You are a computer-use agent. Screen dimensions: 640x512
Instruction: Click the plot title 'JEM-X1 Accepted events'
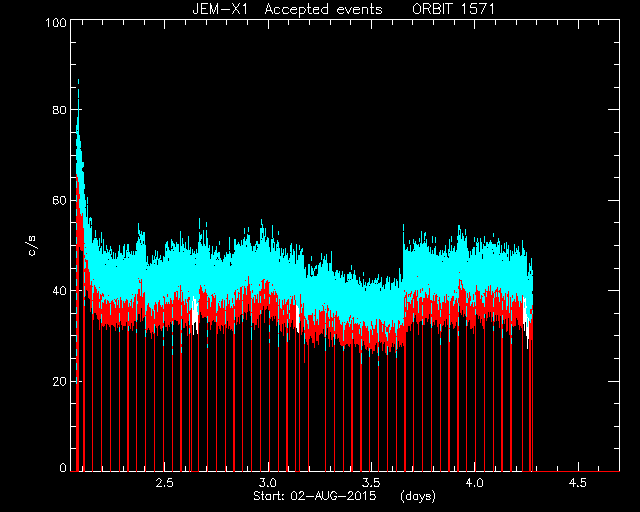(287, 9)
